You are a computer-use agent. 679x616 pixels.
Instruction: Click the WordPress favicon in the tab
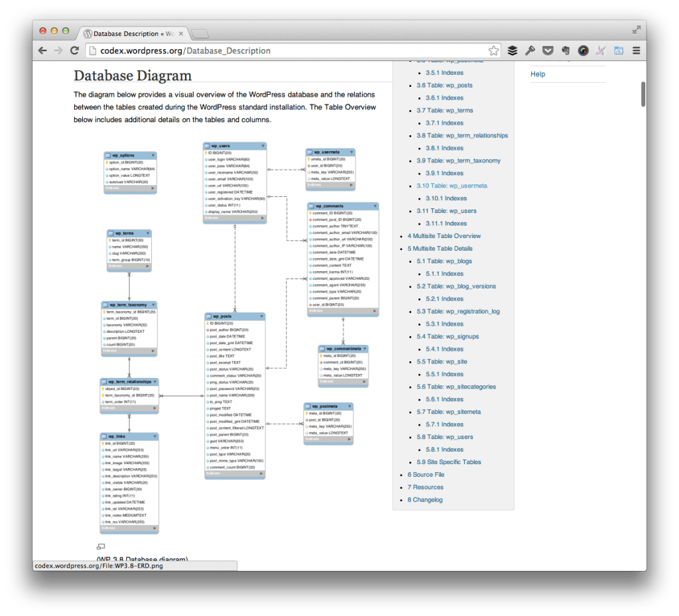point(88,33)
